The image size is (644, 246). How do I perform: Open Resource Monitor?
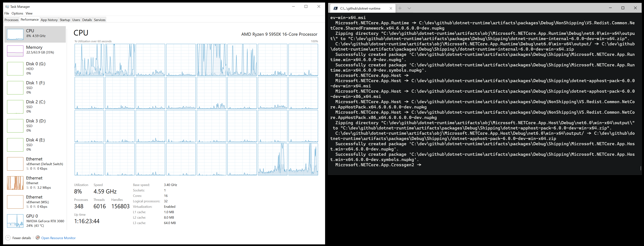pyautogui.click(x=58, y=238)
